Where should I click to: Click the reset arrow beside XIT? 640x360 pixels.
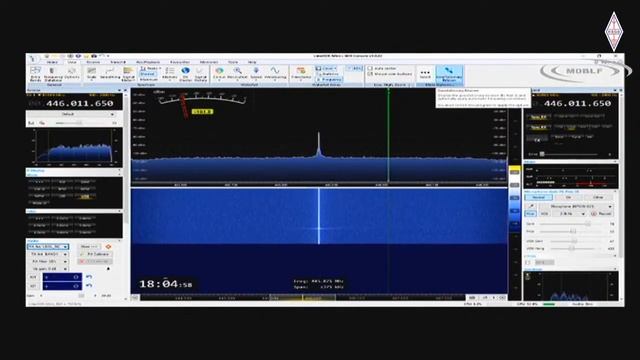(x=89, y=286)
